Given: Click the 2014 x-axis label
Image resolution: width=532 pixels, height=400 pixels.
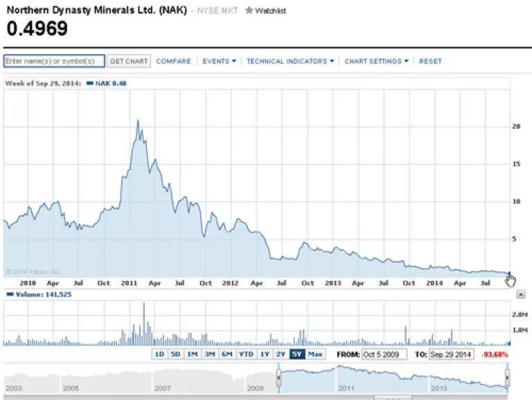Looking at the screenshot, I should pyautogui.click(x=434, y=283).
